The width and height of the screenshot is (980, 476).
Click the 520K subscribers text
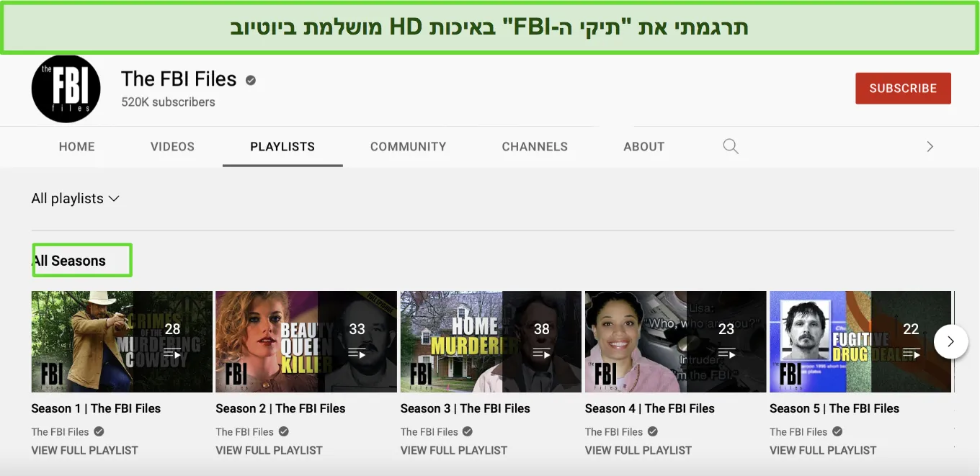(x=168, y=102)
